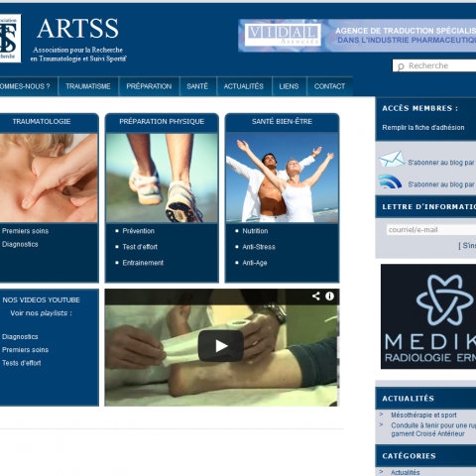This screenshot has width=476, height=476.
Task: Click the blue RSS feed icon
Action: pyautogui.click(x=390, y=181)
